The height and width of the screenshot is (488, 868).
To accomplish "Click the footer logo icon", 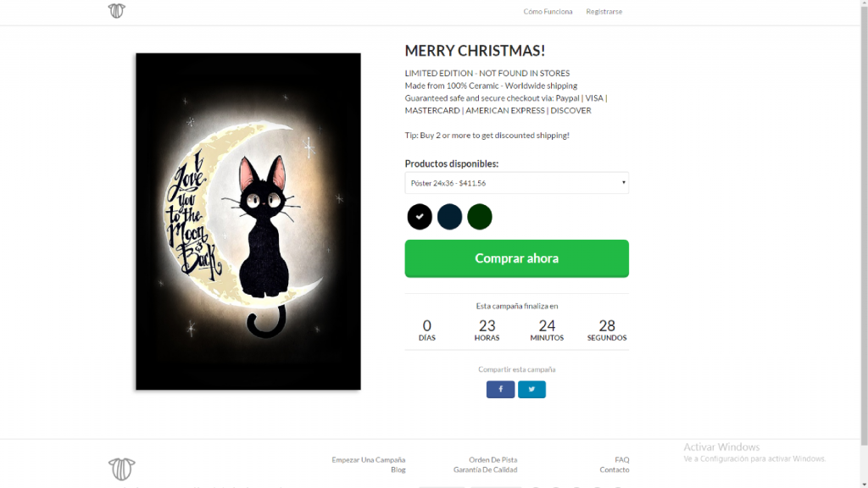I will coord(122,469).
